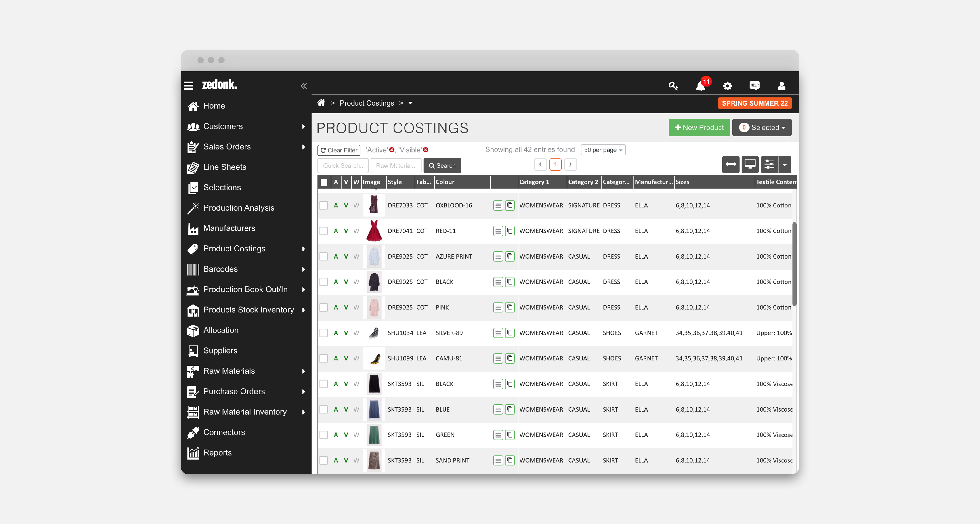
Task: Check the DRE7041 RED-11 row
Action: pos(324,231)
